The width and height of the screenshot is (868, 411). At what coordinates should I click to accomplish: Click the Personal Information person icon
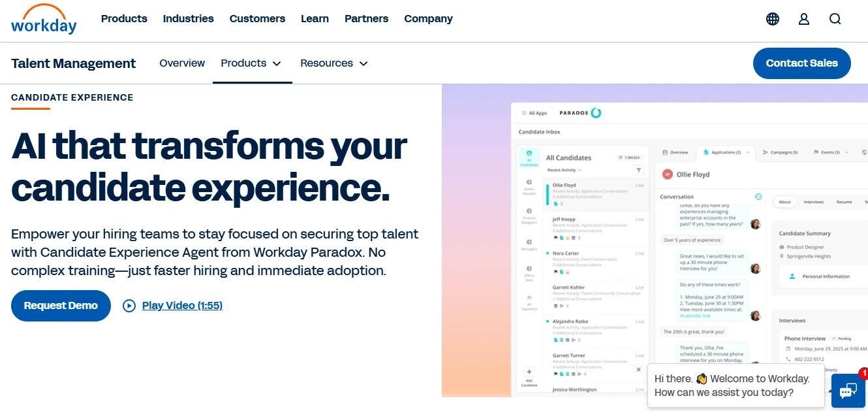point(792,276)
